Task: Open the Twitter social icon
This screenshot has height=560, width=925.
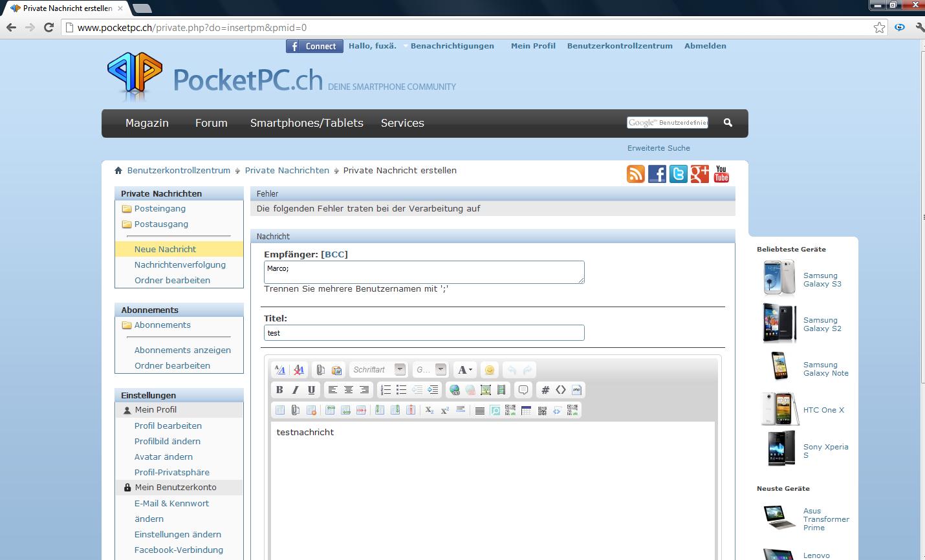Action: pos(678,174)
